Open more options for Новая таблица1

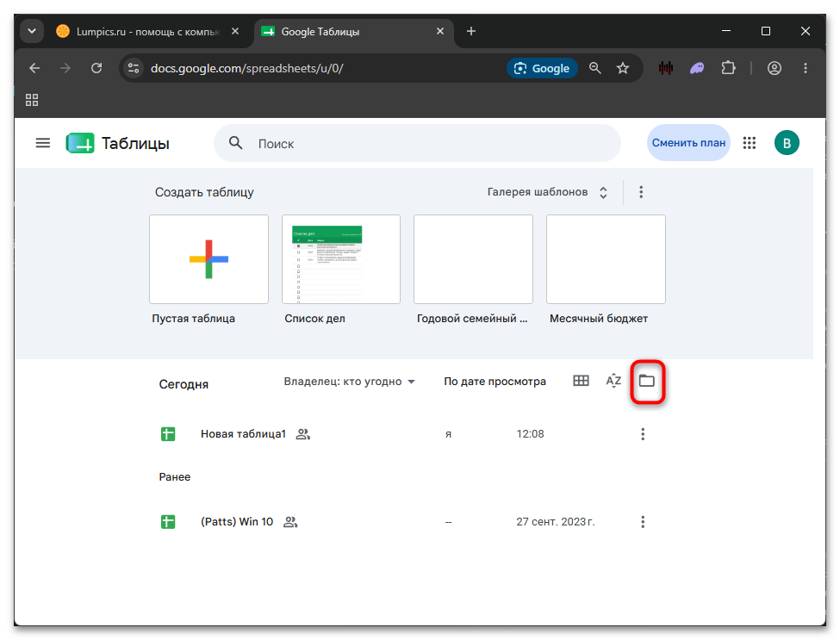click(643, 434)
